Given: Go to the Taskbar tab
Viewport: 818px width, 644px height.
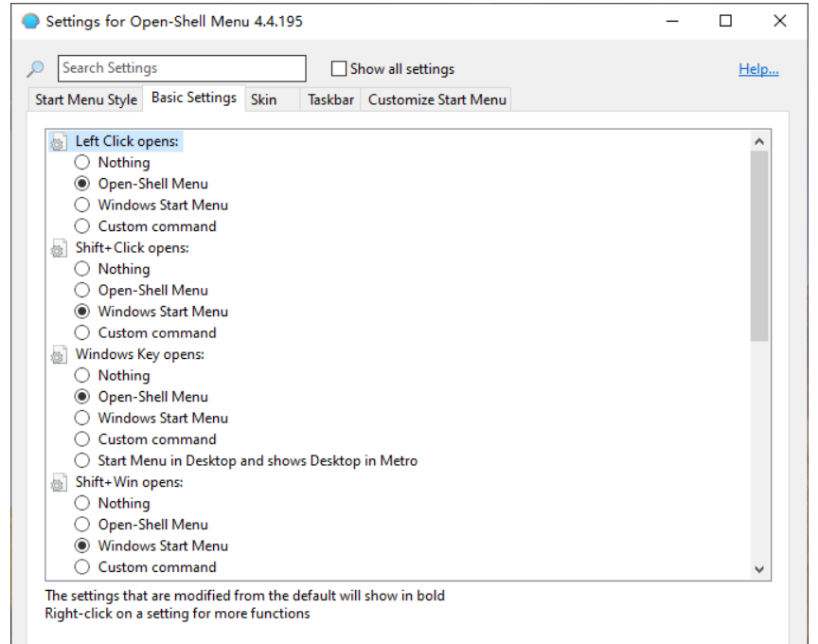Looking at the screenshot, I should pos(330,99).
